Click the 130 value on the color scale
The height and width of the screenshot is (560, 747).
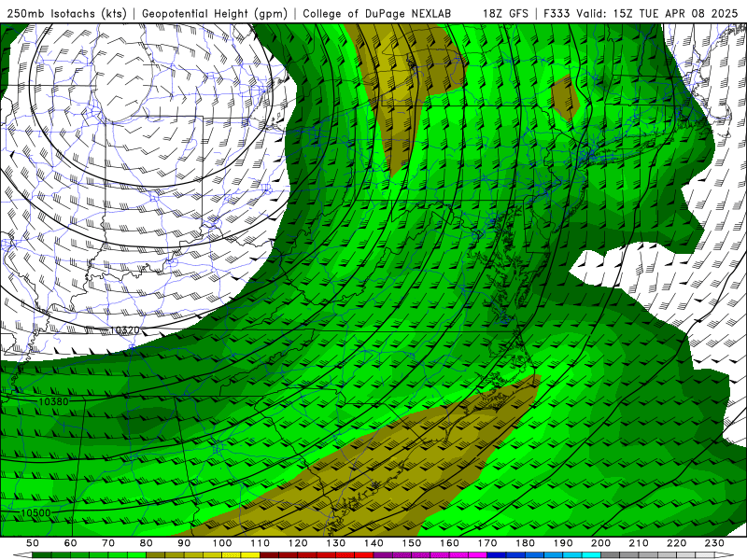click(x=336, y=543)
